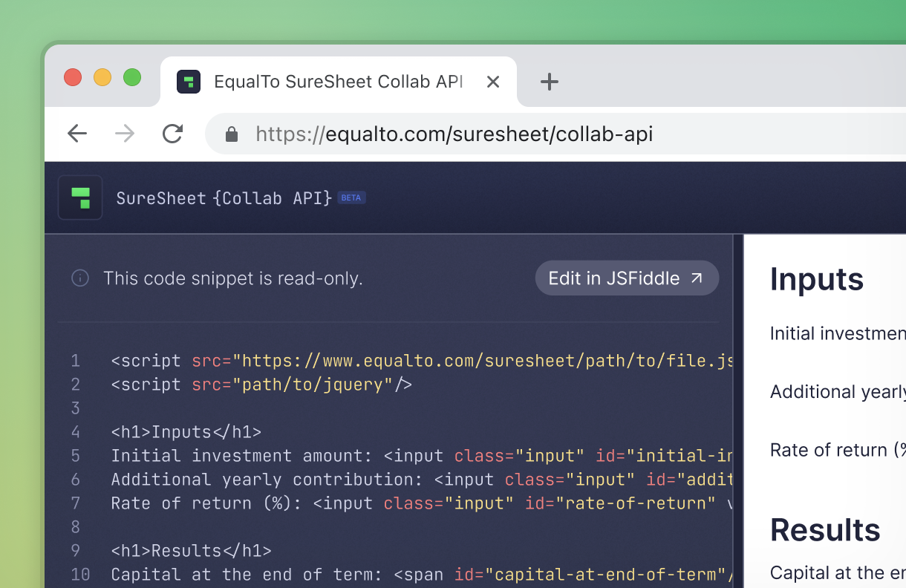Click the Inputs heading in the preview pane
906x588 pixels.
[817, 279]
